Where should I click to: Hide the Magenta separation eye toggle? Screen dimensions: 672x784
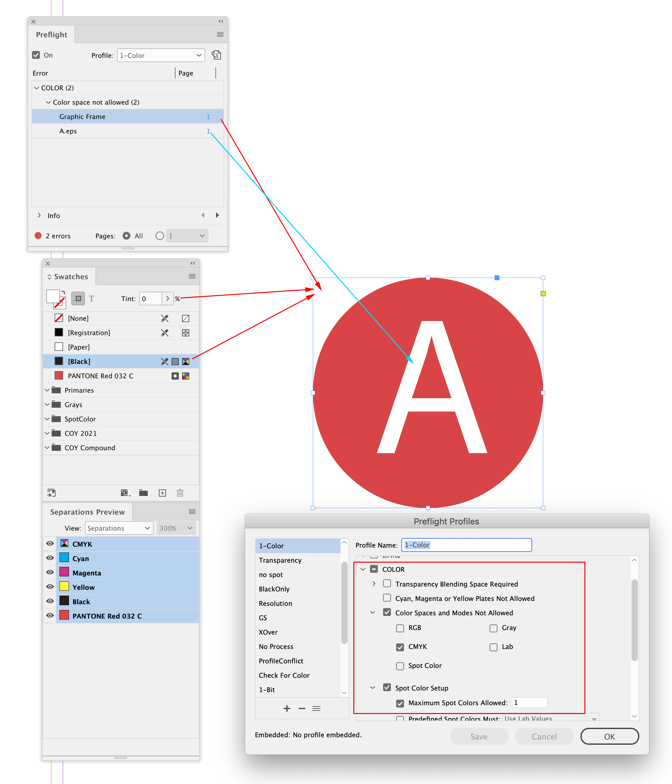click(50, 572)
